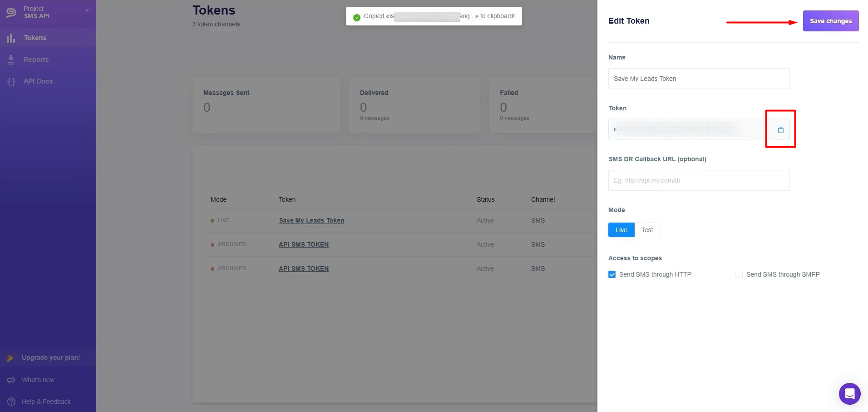This screenshot has height=412, width=868.
Task: Open Upgrade your plan link
Action: point(51,357)
